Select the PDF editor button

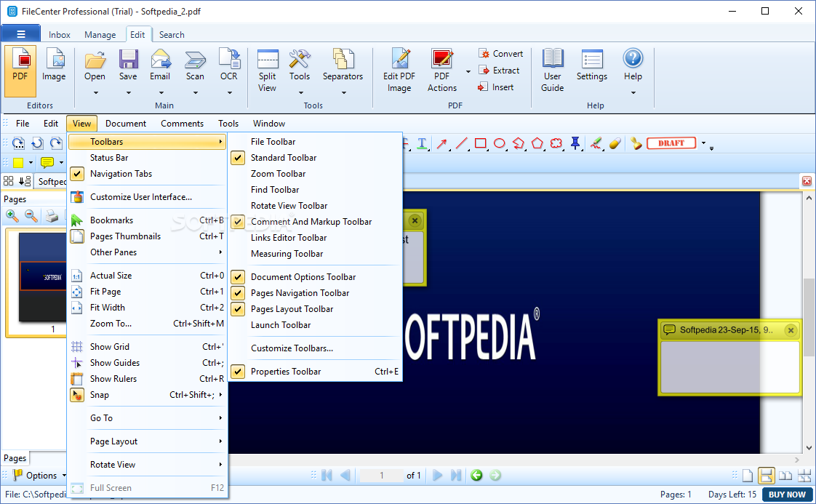click(x=20, y=71)
